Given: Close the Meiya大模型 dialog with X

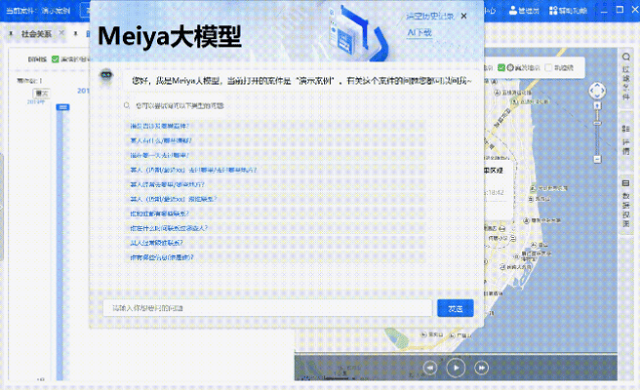Looking at the screenshot, I should coord(464,16).
